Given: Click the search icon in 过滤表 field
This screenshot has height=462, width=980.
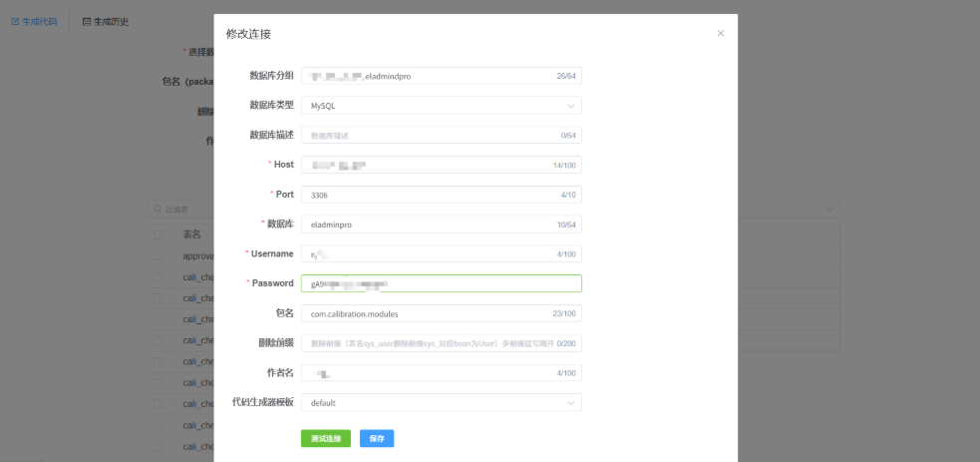Looking at the screenshot, I should point(159,210).
